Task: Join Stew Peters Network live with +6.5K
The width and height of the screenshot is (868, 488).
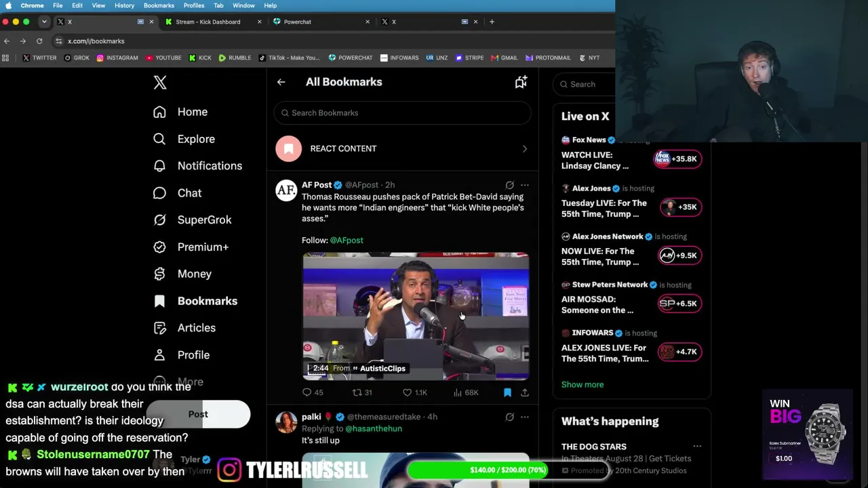Action: pyautogui.click(x=679, y=304)
